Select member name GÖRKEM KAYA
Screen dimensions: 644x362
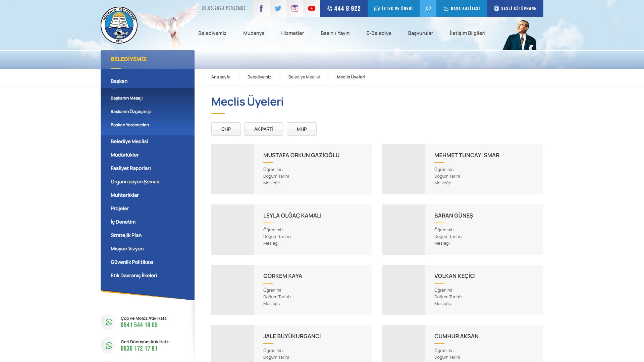pyautogui.click(x=282, y=276)
